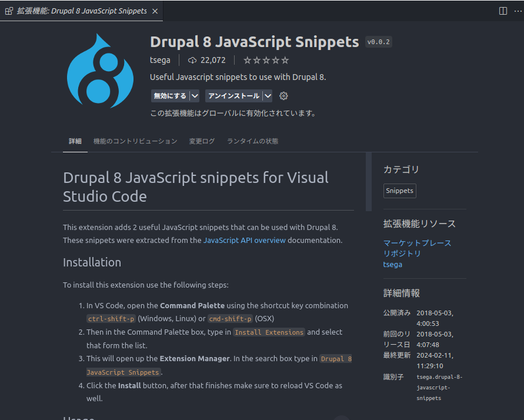The image size is (524, 420).
Task: Open the 変更ログ tab
Action: [x=202, y=141]
